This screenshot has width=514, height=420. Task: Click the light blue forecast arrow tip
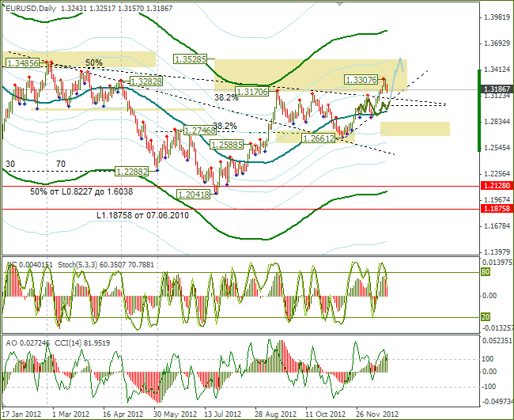tap(400, 59)
